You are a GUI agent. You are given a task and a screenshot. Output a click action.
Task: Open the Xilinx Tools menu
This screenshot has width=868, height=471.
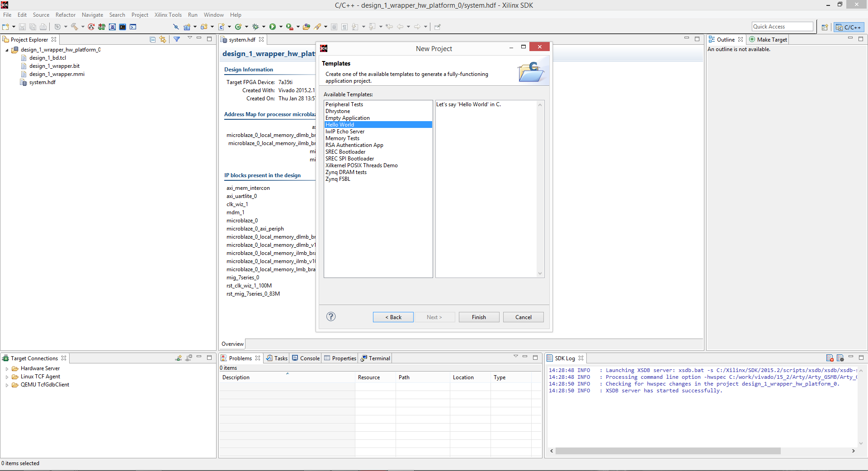tap(168, 15)
